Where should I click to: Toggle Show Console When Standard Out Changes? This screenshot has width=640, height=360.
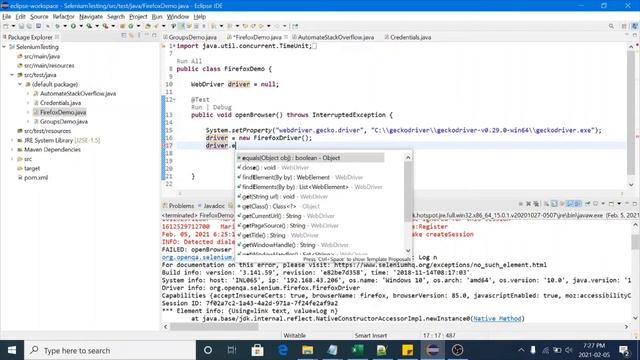point(570,204)
